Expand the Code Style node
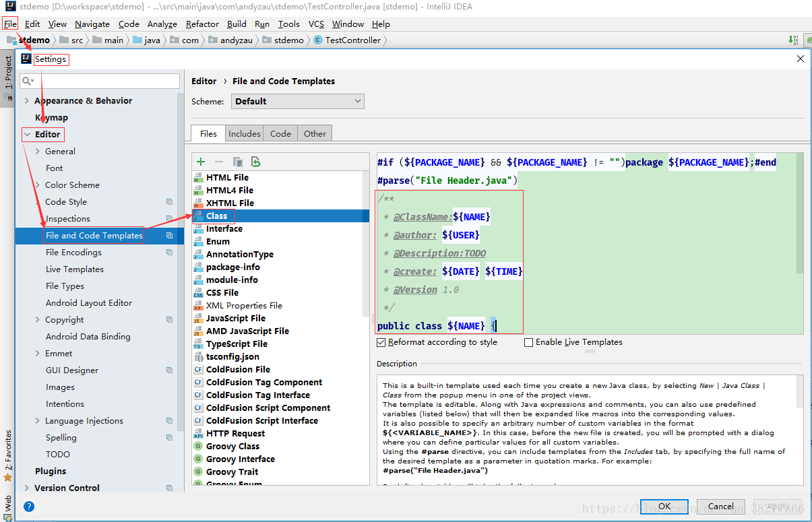 tap(38, 202)
